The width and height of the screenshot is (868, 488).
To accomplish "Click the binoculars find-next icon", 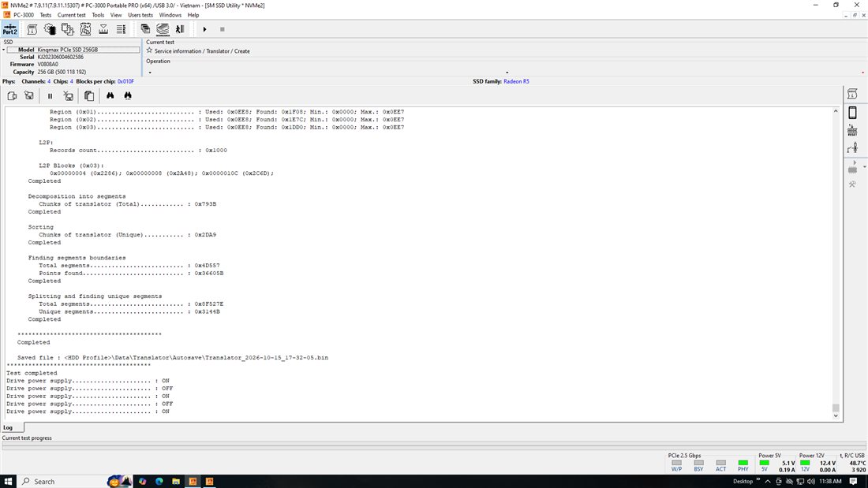I will point(128,95).
